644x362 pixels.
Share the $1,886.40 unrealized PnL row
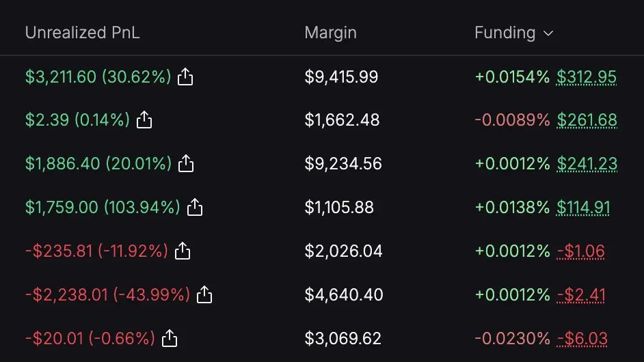[x=186, y=164]
